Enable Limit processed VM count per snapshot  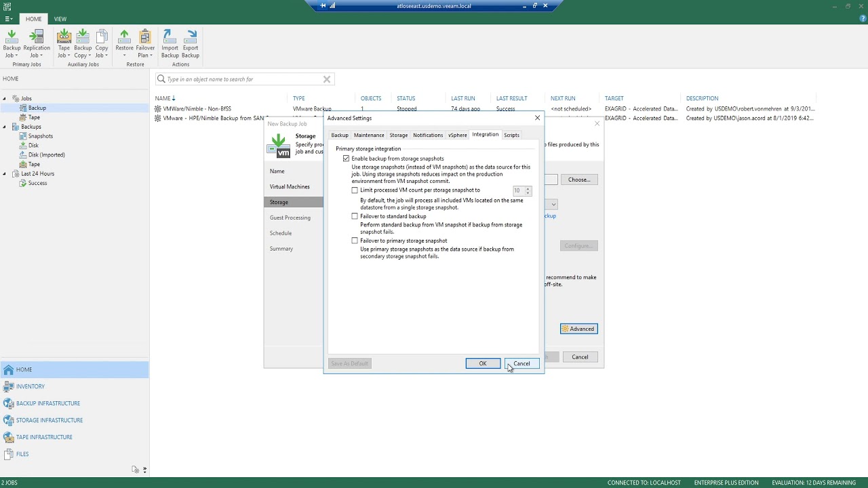coord(355,190)
